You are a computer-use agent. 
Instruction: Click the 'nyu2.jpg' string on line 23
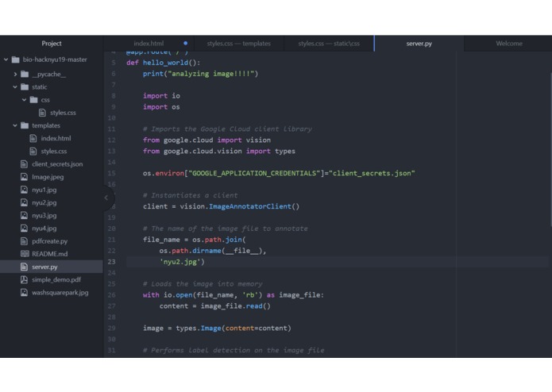[179, 262]
